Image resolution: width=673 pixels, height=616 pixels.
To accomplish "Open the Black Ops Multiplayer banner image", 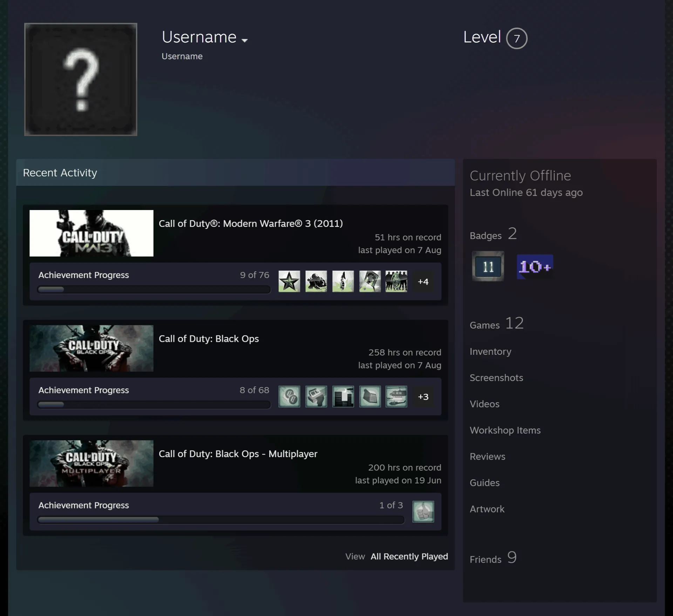I will (91, 463).
